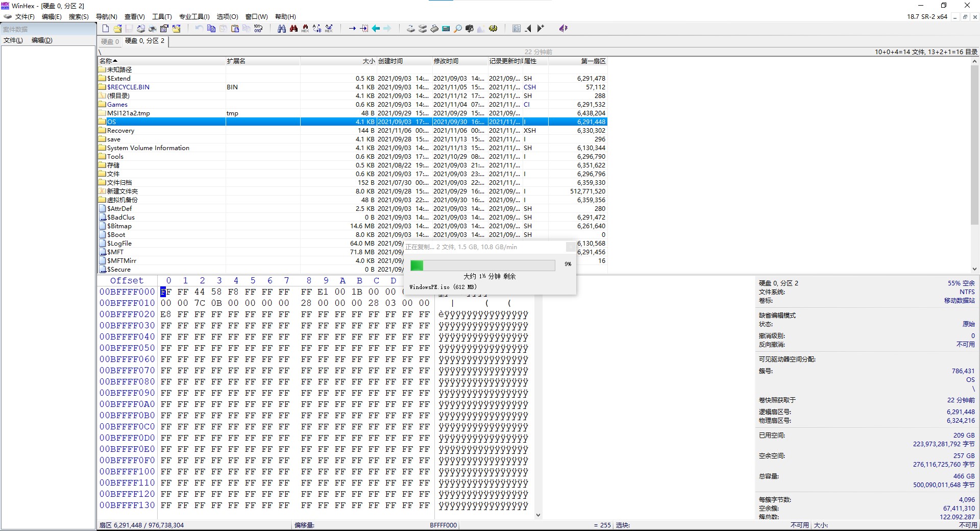The height and width of the screenshot is (531, 980).
Task: Select the $MFT file row
Action: coord(353,252)
